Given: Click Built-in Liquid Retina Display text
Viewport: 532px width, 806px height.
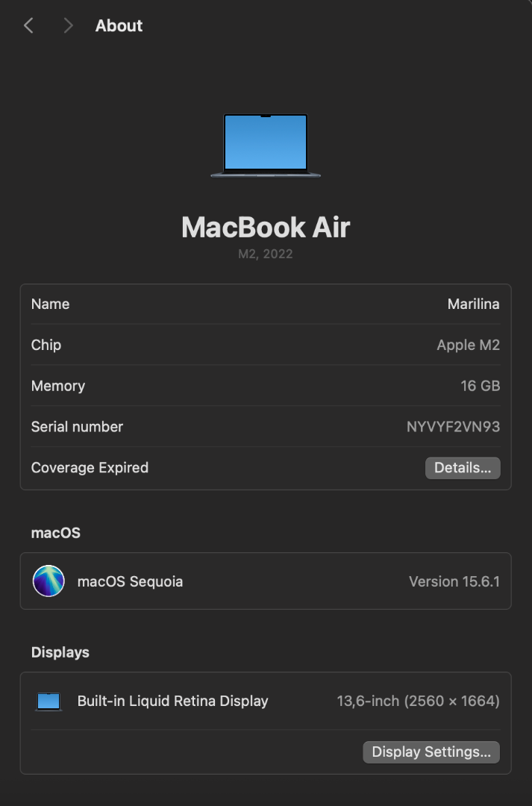Looking at the screenshot, I should 172,701.
